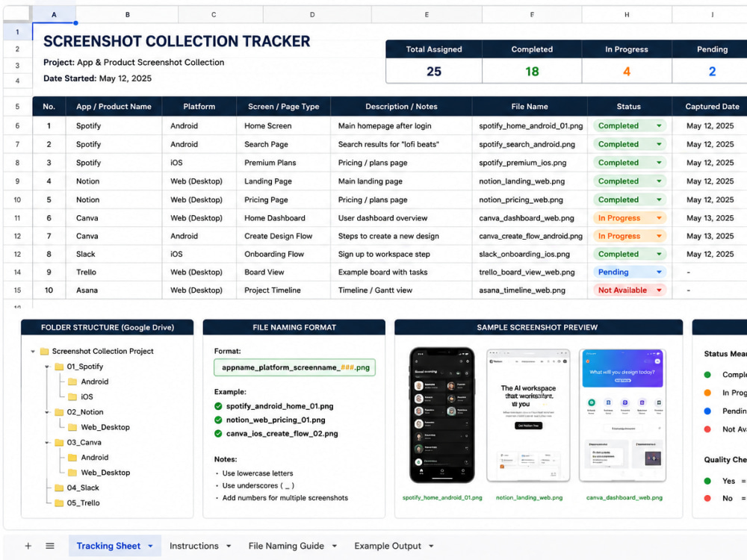Screen dimensions: 747x560
Task: Select the Total Assigned value 25
Action: (x=433, y=72)
